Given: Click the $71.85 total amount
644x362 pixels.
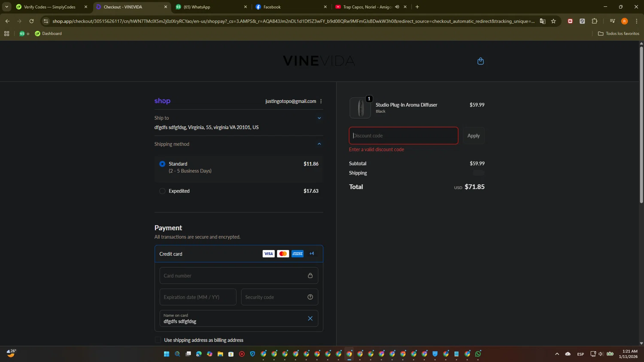Looking at the screenshot, I should [x=474, y=187].
